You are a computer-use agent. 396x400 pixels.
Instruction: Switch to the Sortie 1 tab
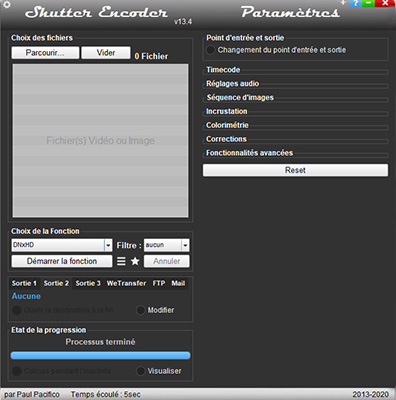(24, 283)
